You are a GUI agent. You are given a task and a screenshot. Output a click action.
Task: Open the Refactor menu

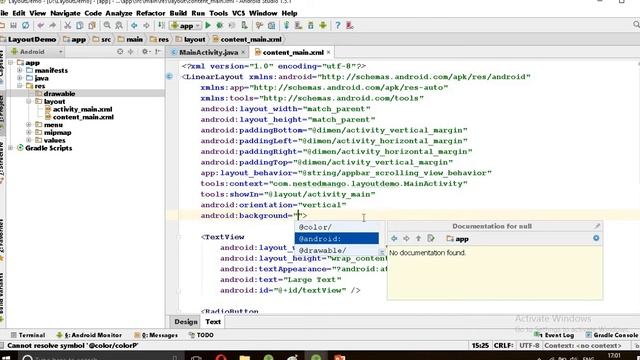click(151, 13)
